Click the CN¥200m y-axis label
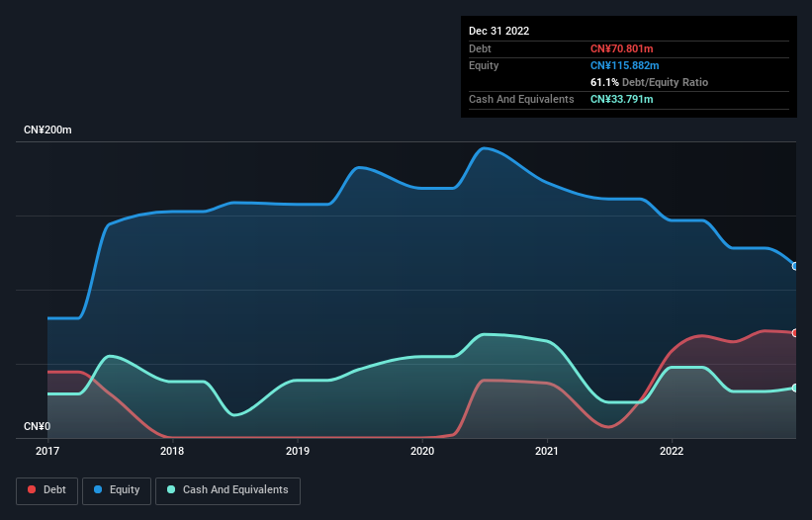This screenshot has width=812, height=520. 47,130
